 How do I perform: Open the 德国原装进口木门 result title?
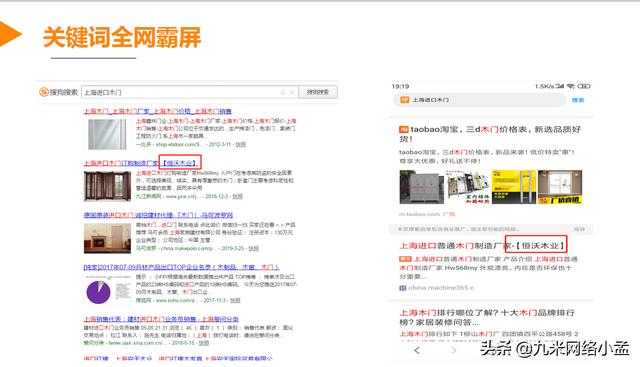point(158,215)
